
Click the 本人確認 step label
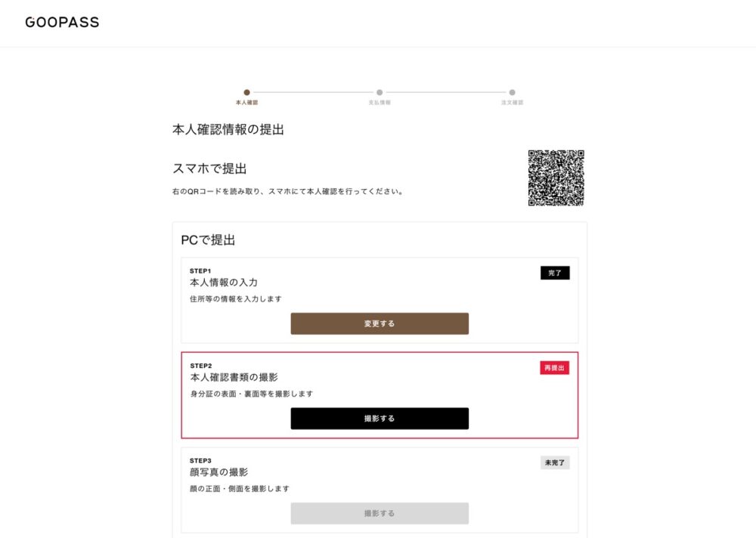coord(247,103)
